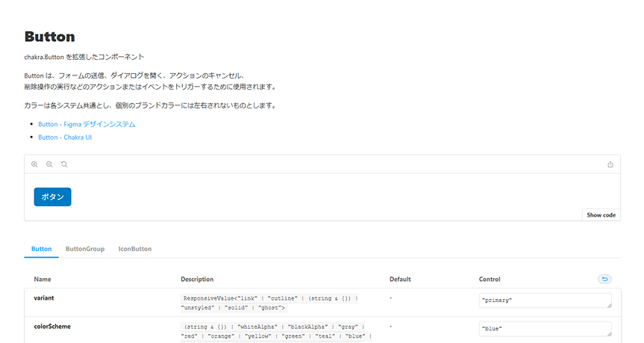Select the Button tab
Viewport: 644px width, 343px height.
coord(41,249)
